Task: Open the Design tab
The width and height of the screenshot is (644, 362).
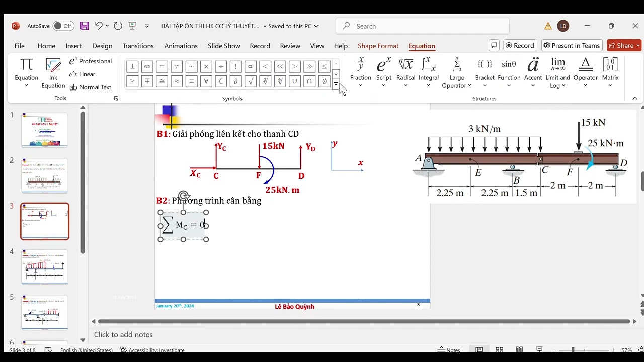Action: coord(102,46)
